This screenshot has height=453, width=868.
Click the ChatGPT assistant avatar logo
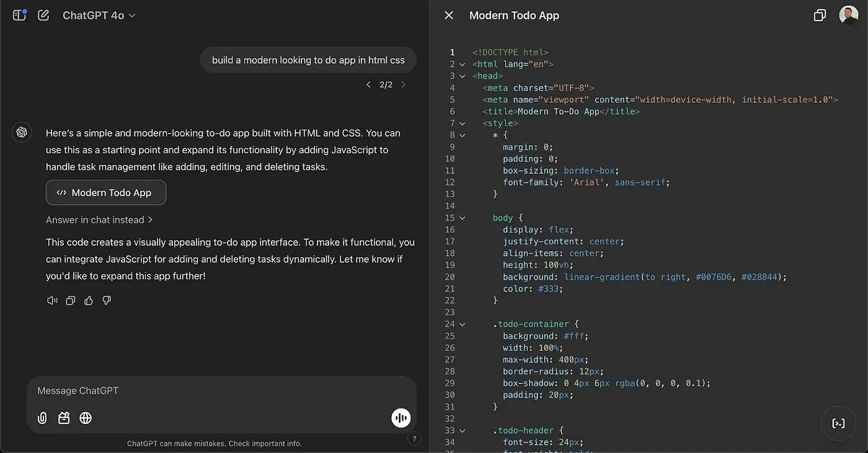(22, 132)
